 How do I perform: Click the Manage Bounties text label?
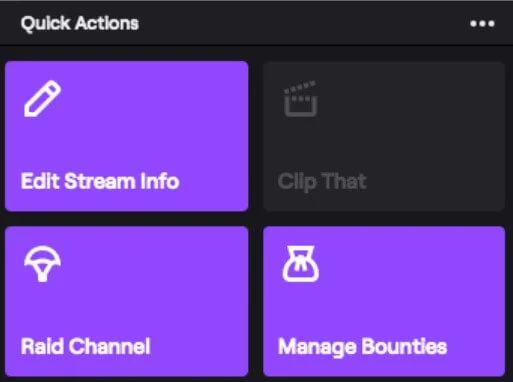tap(362, 347)
